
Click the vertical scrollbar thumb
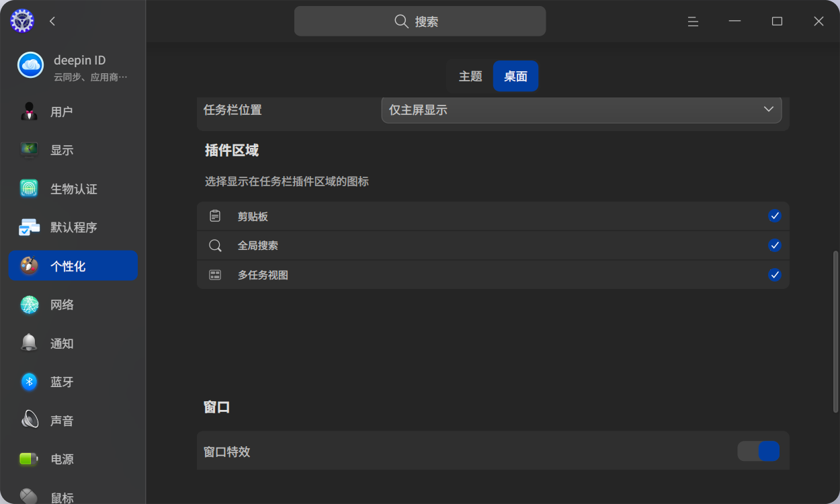(835, 331)
